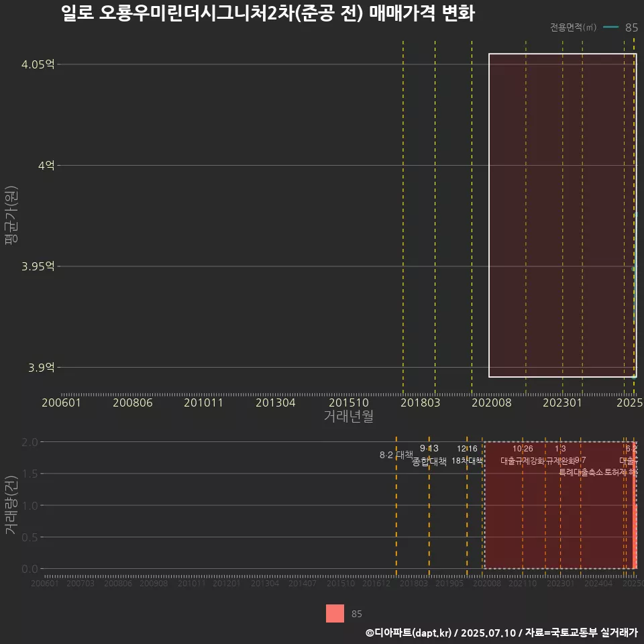644x644 pixels.
Task: Select the 4억 price axis label
Action: click(x=46, y=166)
